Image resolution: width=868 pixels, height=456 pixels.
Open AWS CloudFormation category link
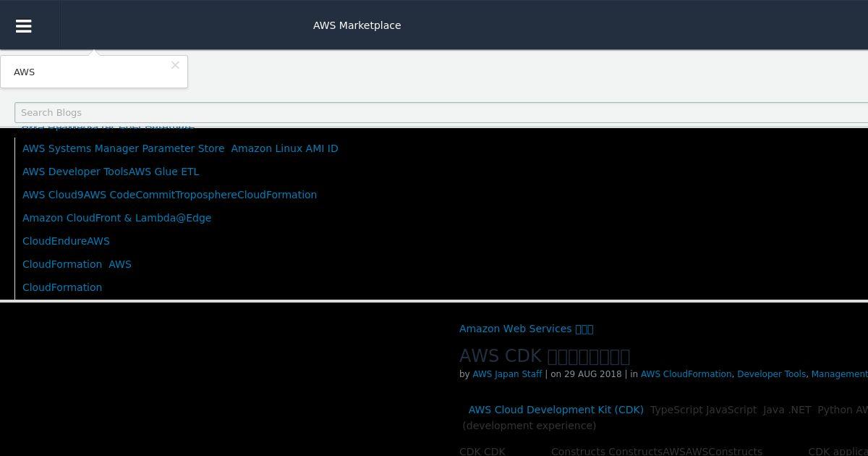686,374
